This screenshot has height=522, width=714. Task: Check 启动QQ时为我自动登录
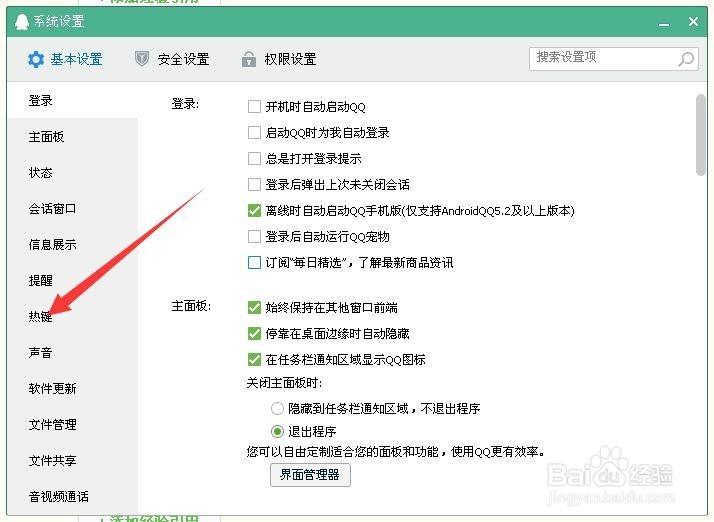tap(254, 133)
